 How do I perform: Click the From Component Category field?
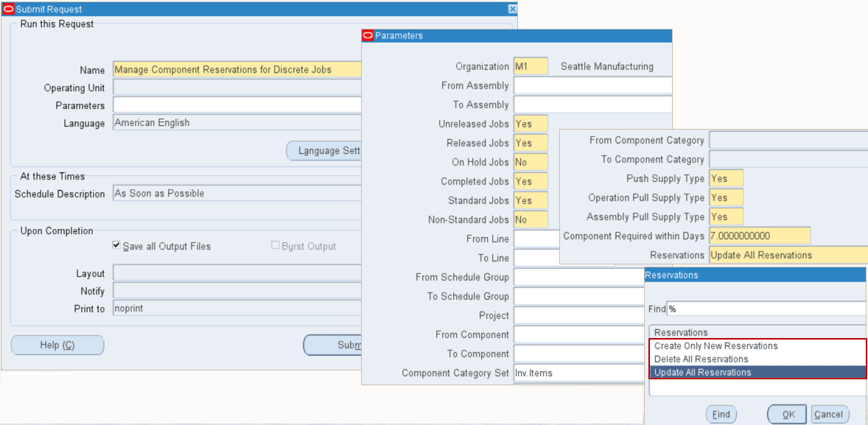(x=788, y=141)
